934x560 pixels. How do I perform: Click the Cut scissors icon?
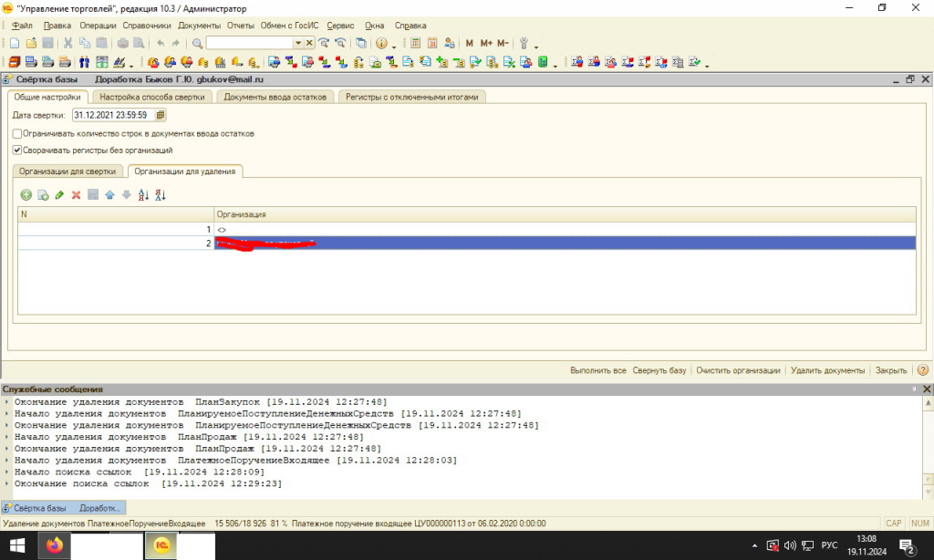tap(67, 44)
